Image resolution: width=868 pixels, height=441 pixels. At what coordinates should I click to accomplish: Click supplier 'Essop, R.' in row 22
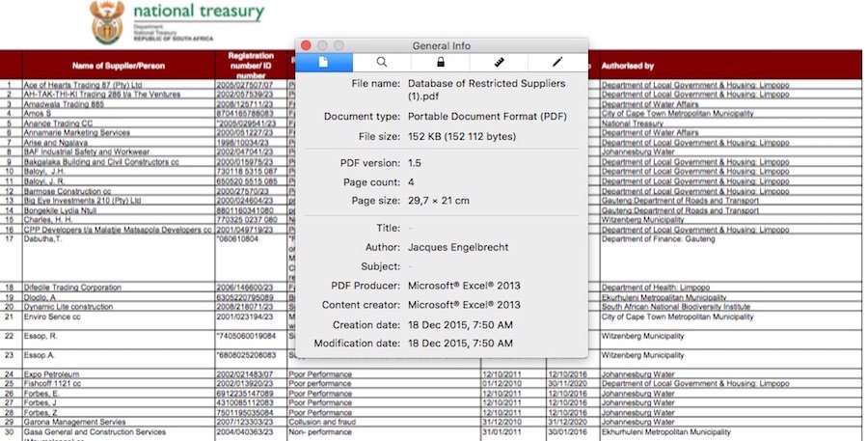click(x=41, y=336)
